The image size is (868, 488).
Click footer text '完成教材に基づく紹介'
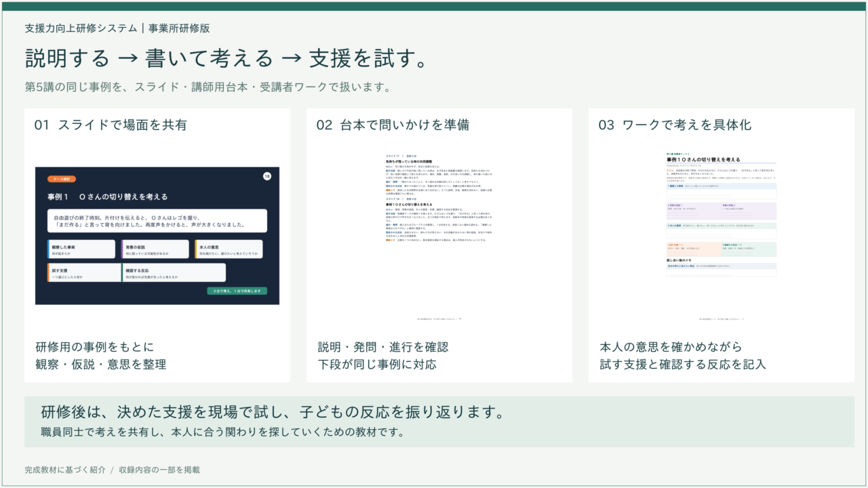click(x=65, y=470)
